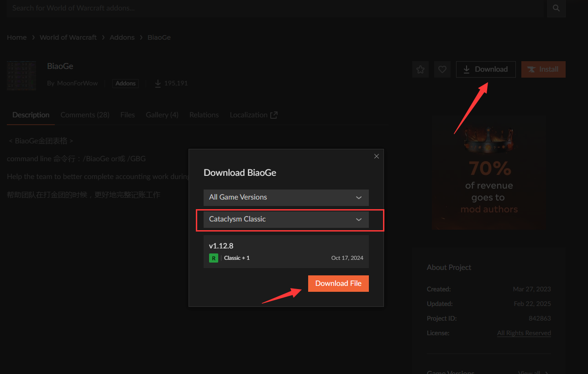Click the star icon beside Download
Image resolution: width=588 pixels, height=374 pixels.
(420, 69)
